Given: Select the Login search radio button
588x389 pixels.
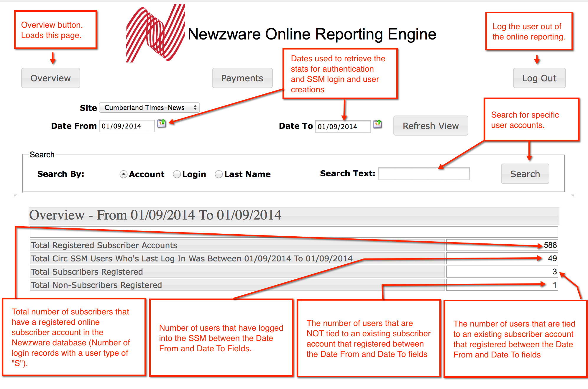Looking at the screenshot, I should (177, 174).
